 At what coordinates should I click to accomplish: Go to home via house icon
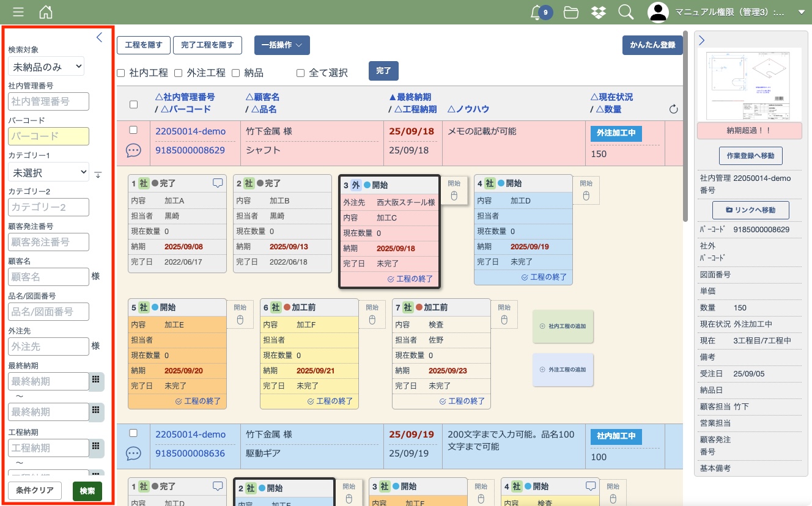coord(45,12)
